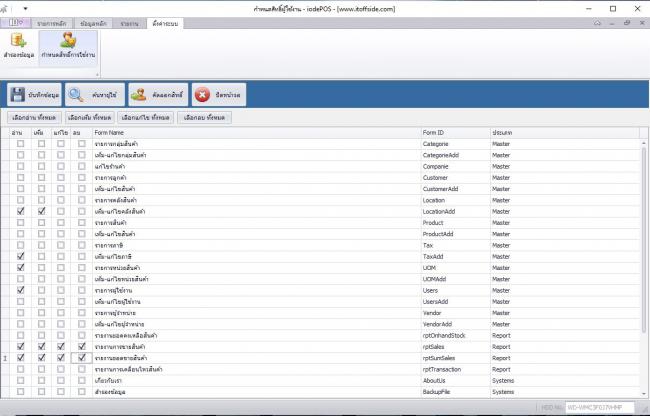This screenshot has height=416, width=650.
Task: Uncheck read permission for TaxAdd row
Action: (20, 256)
